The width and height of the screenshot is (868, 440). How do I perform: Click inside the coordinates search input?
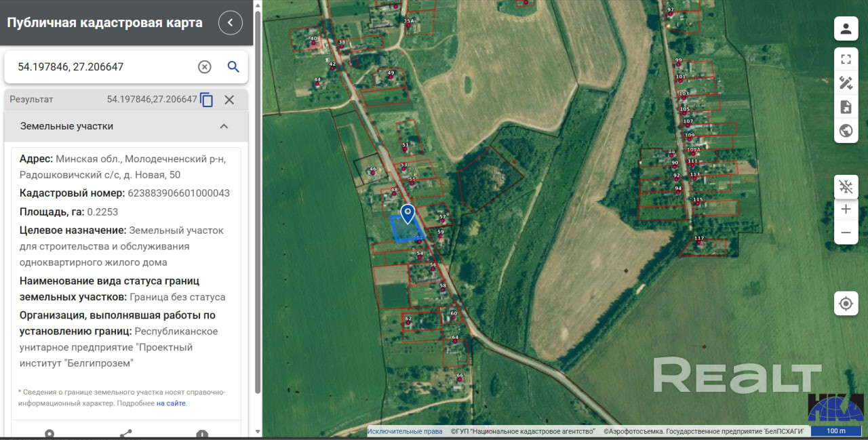tap(102, 66)
